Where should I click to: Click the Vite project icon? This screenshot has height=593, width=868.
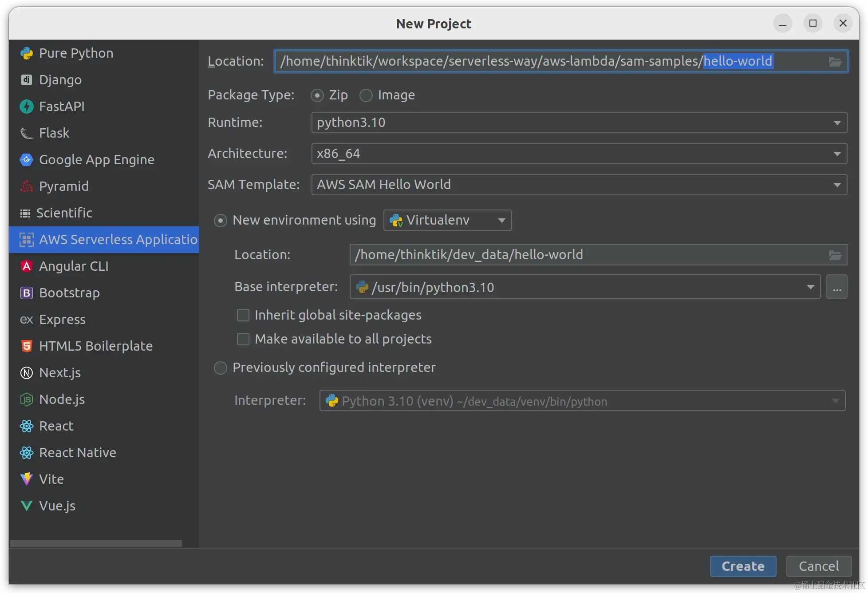(x=27, y=479)
